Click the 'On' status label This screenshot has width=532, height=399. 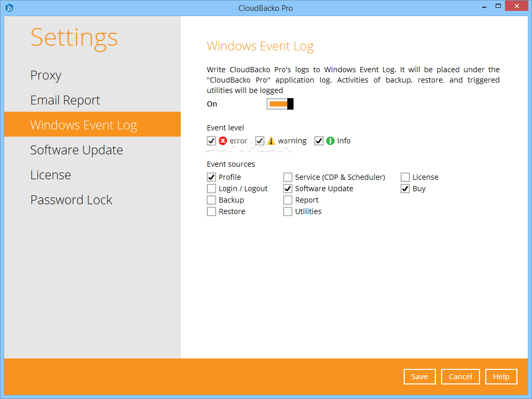point(212,104)
